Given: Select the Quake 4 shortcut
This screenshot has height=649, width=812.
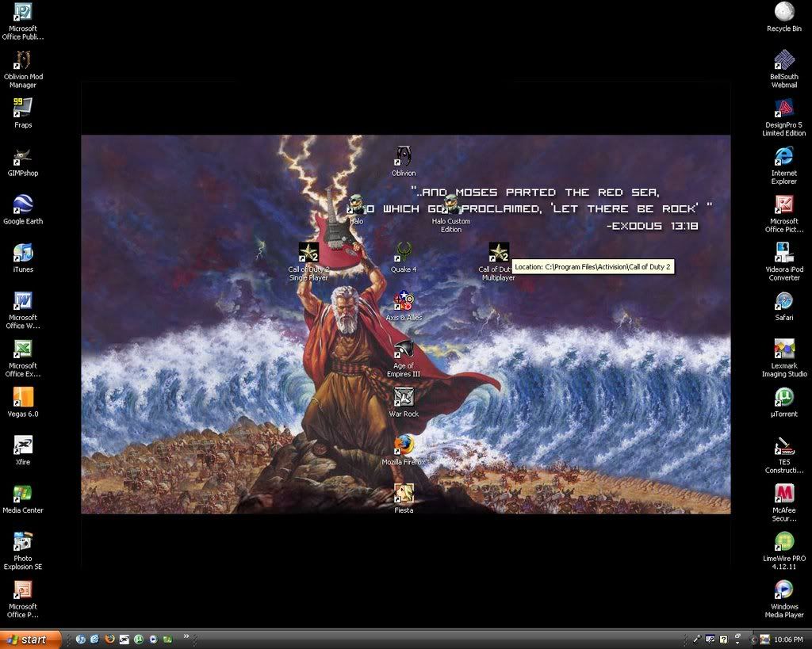Looking at the screenshot, I should click(x=404, y=258).
